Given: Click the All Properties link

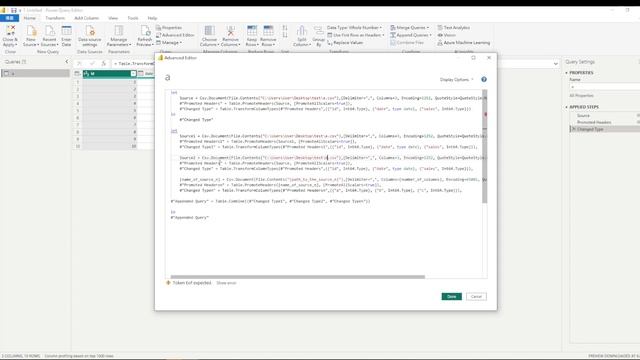Looking at the screenshot, I should click(x=581, y=96).
